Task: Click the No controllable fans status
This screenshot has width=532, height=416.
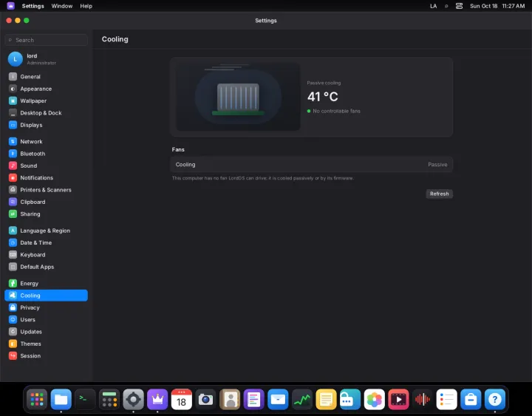Action: click(334, 111)
